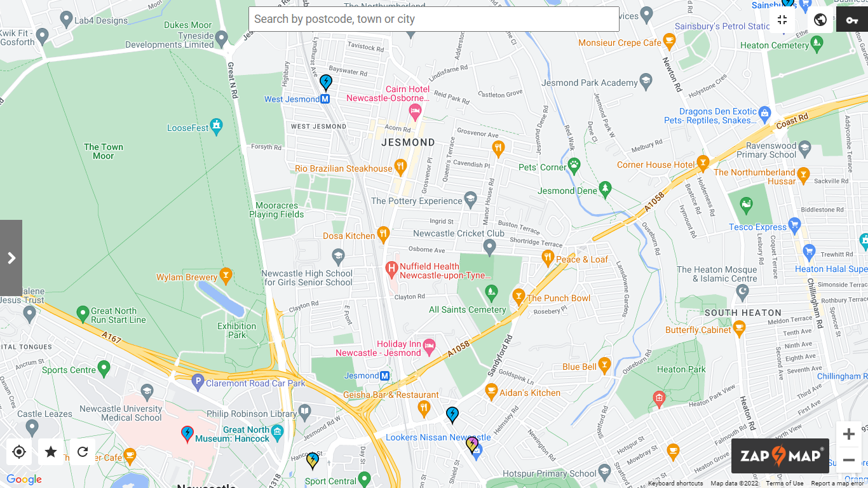This screenshot has height=488, width=868.
Task: Click charger pin at Newcastle University Medical School
Action: pos(187,434)
